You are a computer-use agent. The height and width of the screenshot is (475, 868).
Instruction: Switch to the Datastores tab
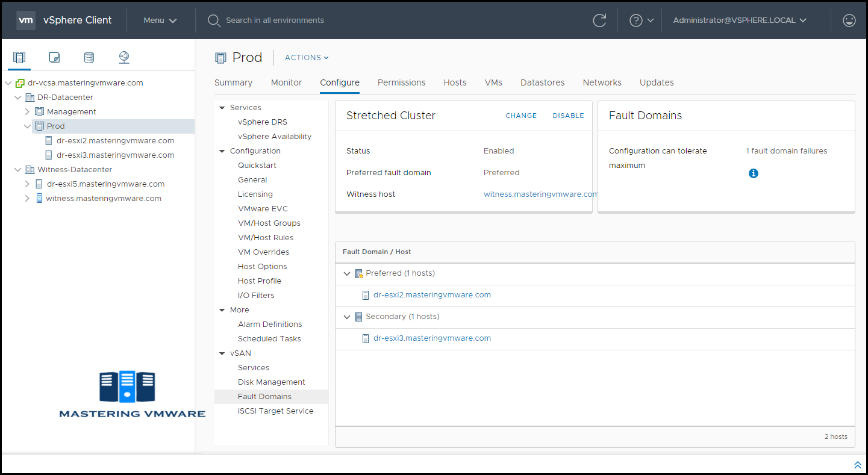pyautogui.click(x=542, y=82)
